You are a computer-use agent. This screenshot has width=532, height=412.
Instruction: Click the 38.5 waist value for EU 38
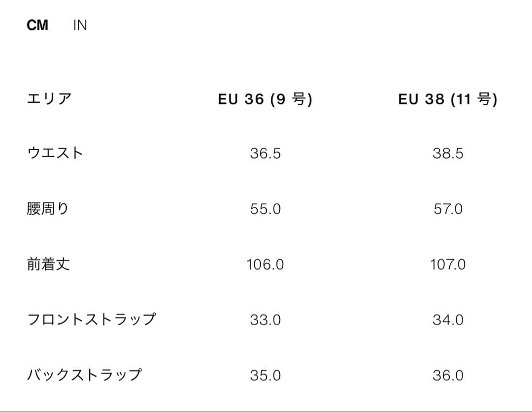coord(449,153)
